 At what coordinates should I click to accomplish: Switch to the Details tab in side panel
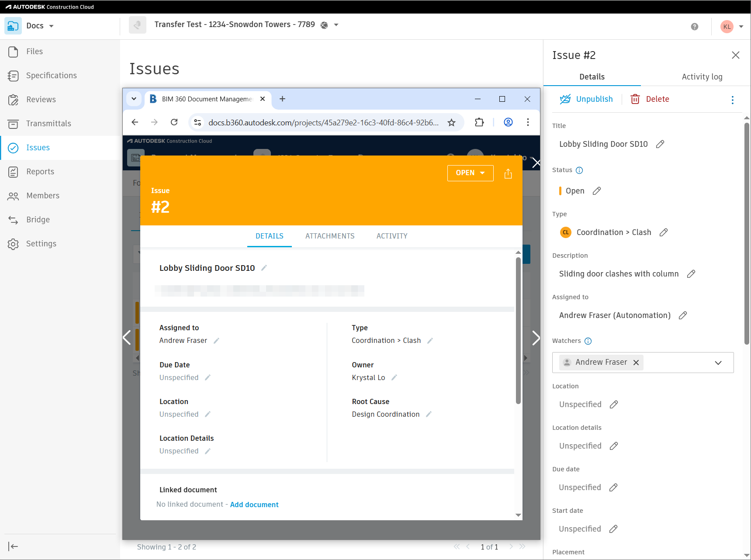pos(592,77)
